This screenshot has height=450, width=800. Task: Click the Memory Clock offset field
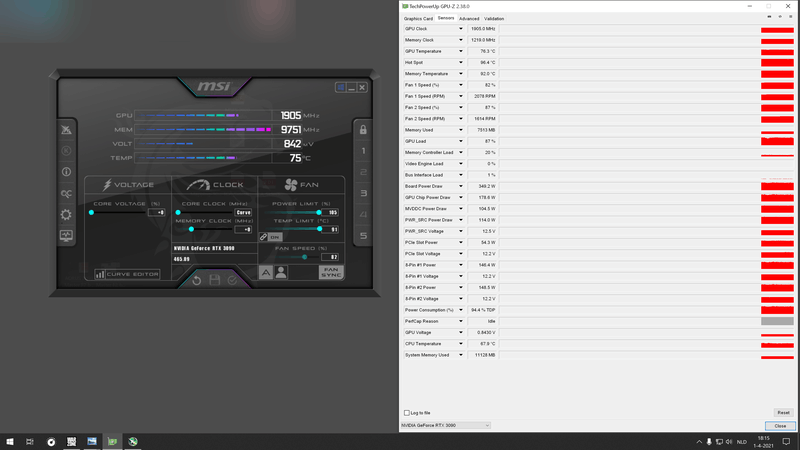tap(243, 230)
